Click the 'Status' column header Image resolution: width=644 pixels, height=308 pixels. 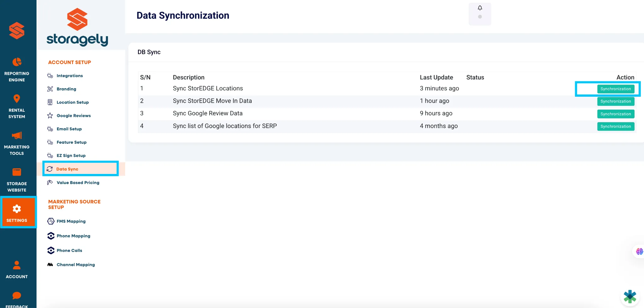[x=475, y=78]
